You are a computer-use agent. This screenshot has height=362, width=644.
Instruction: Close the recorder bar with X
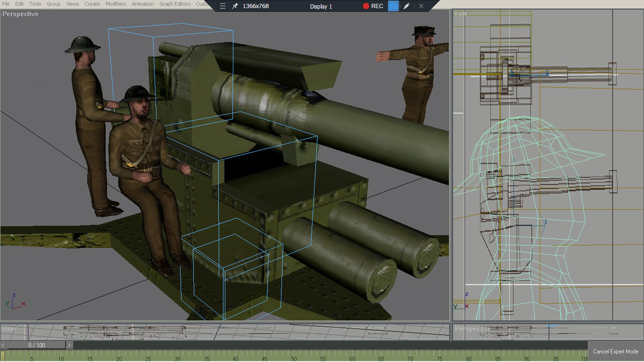(421, 6)
